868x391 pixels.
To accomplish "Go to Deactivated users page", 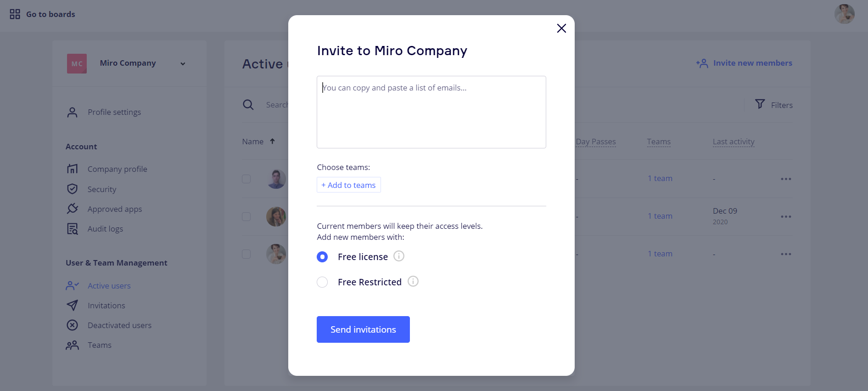I will (119, 325).
